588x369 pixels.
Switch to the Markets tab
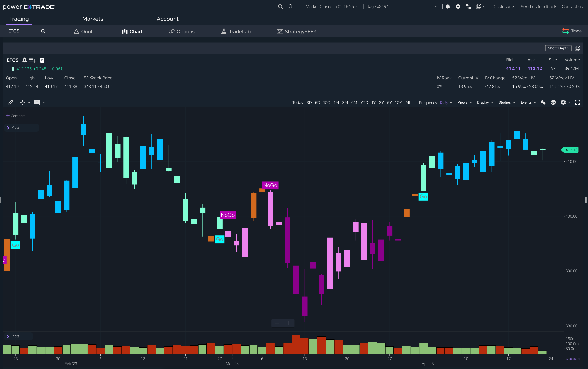(x=93, y=19)
